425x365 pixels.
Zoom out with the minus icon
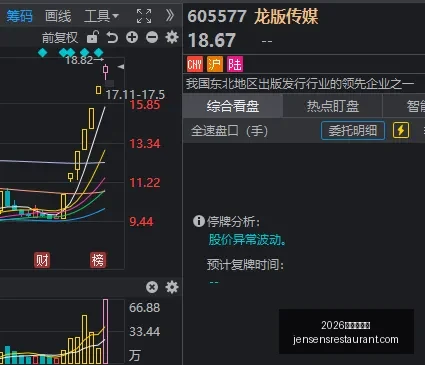[152, 37]
